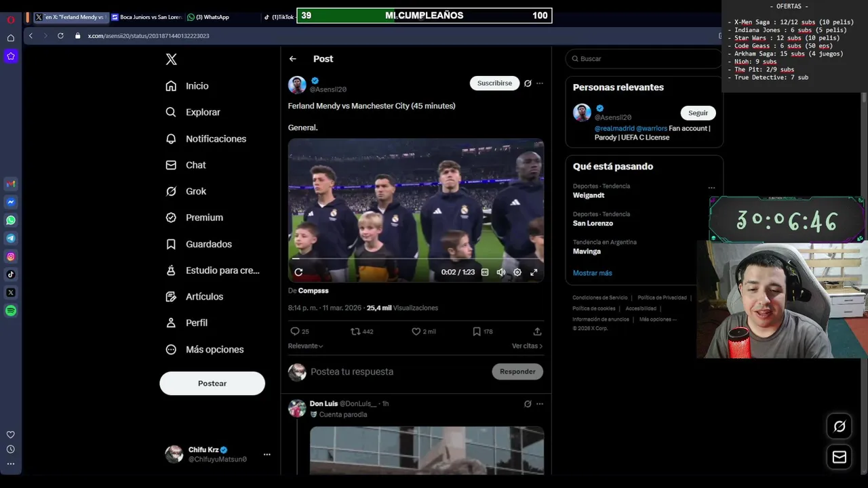Open floating messages envelope button
Screen dimensions: 868x488
[x=840, y=457]
